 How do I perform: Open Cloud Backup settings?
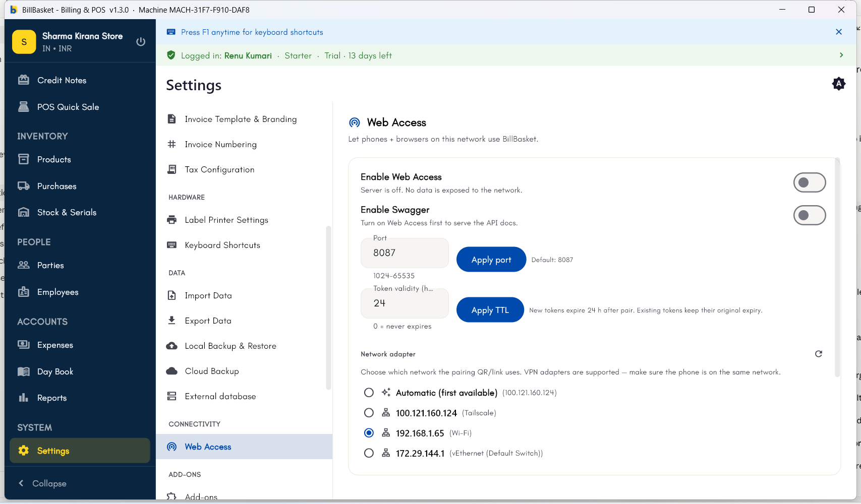[x=244, y=371]
